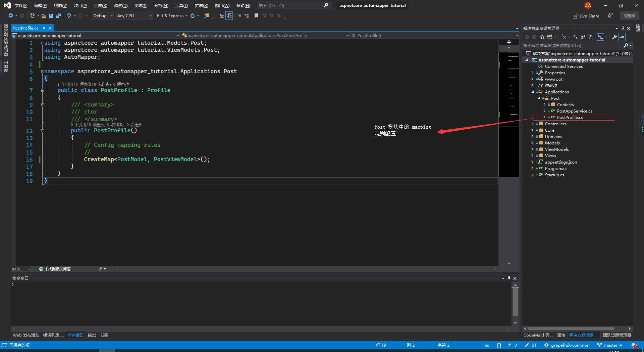
Task: Click the Sync with Active Document icon
Action: [575, 37]
